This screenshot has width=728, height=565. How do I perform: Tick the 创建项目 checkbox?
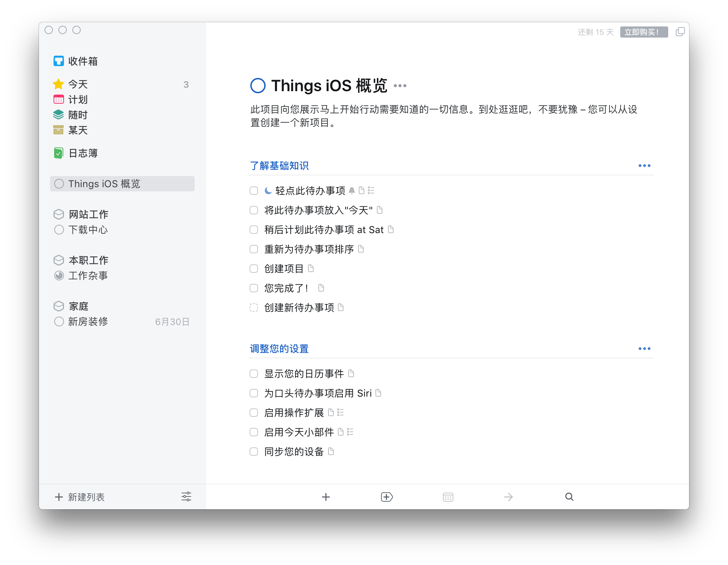click(x=254, y=269)
